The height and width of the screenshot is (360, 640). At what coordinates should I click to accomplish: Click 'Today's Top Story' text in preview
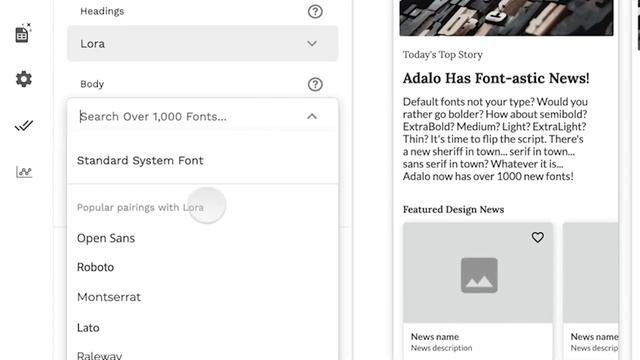coord(442,55)
